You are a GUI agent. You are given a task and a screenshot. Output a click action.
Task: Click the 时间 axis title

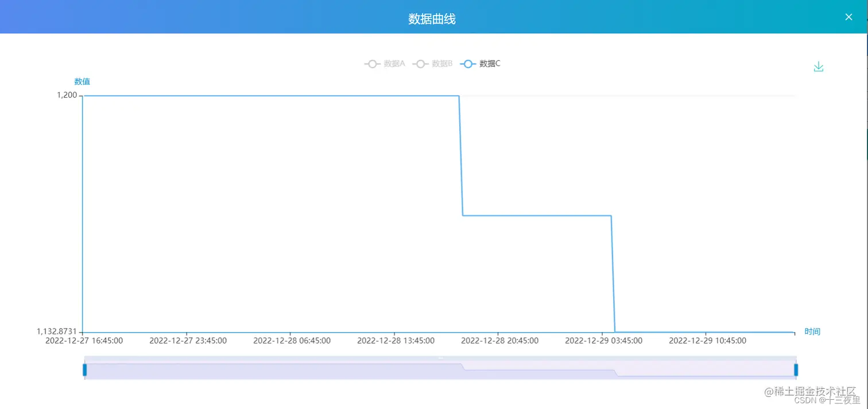[813, 331]
